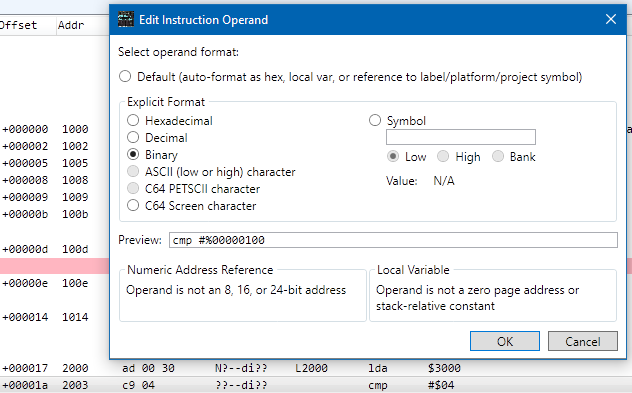The height and width of the screenshot is (393, 632).
Task: Click bytes 'c9 04' in listing
Action: point(138,385)
